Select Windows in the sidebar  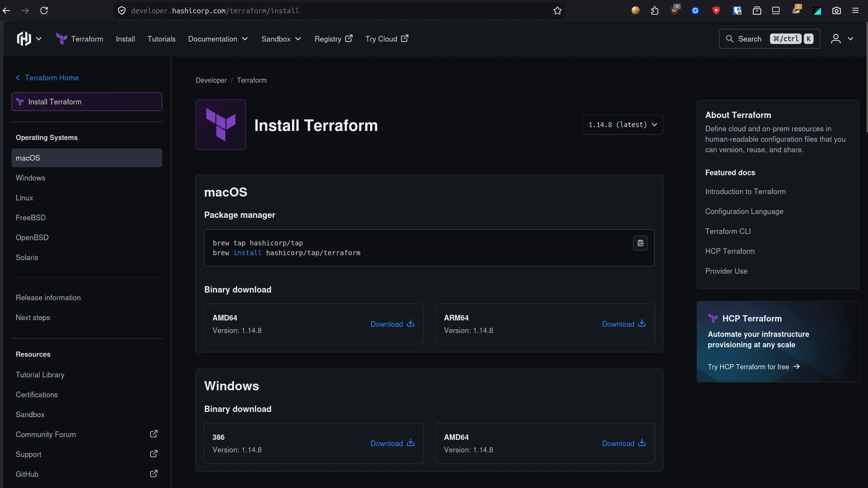(x=87, y=178)
